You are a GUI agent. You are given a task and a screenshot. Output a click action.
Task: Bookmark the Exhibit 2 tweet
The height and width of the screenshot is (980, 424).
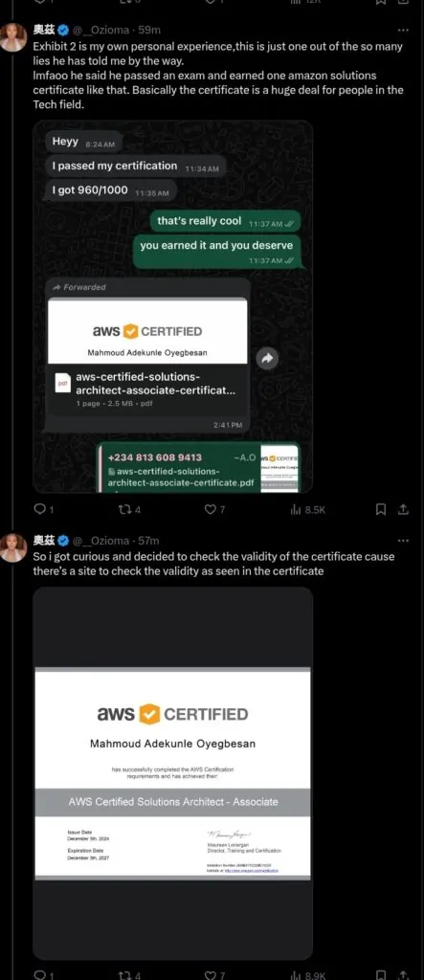click(x=380, y=509)
